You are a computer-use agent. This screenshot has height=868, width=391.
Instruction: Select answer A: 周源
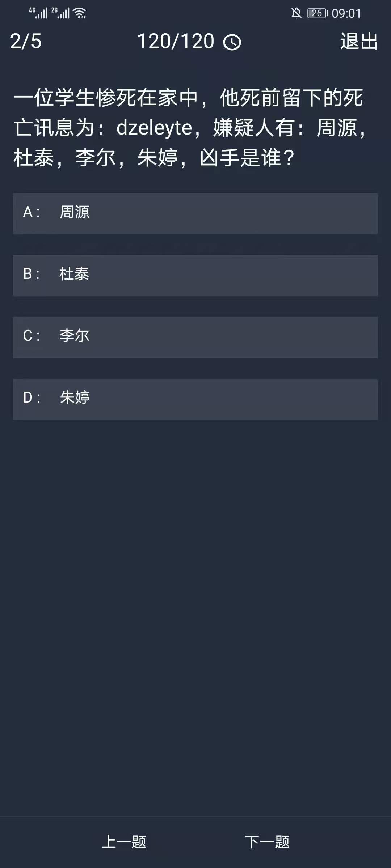pos(195,213)
